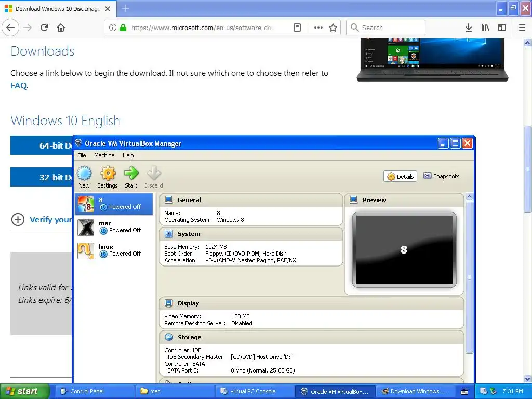Click the 8.vhd (Normal, 25.00 GB) entry
Screen dimensions: 532x399
click(262, 370)
